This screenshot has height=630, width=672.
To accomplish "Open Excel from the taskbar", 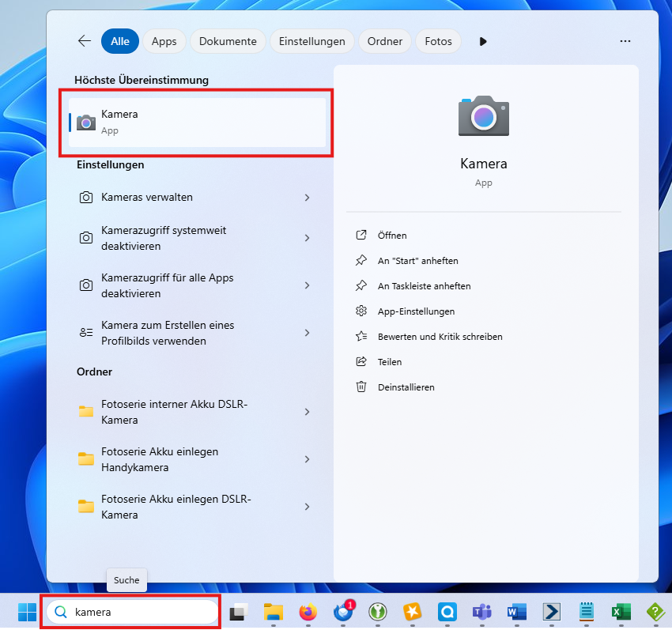I will (621, 612).
